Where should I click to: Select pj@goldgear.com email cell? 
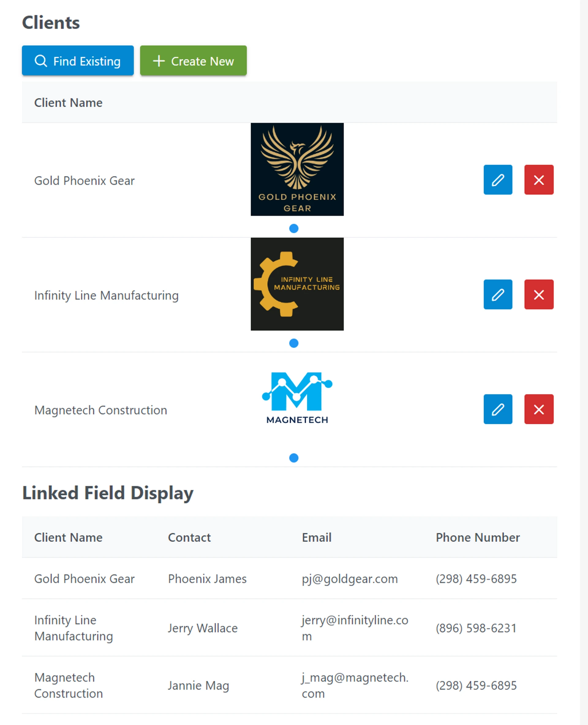349,579
